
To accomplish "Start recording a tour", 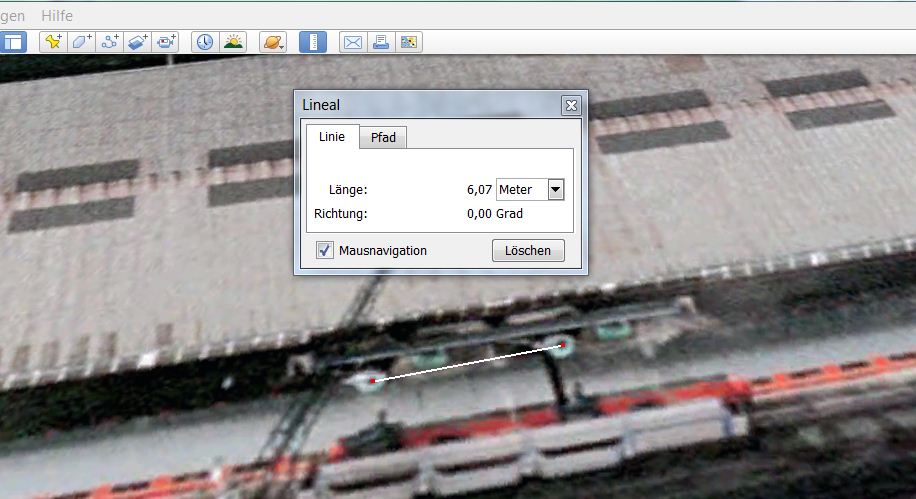I will click(166, 42).
